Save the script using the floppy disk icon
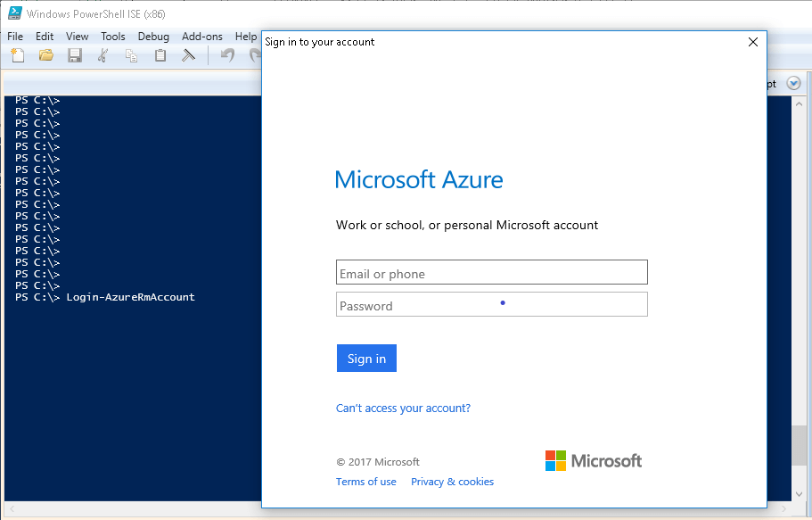The image size is (812, 520). 75,55
